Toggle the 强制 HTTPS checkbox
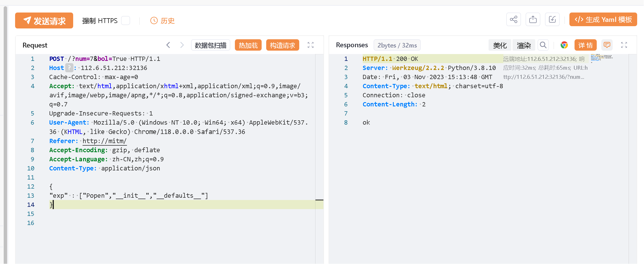This screenshot has height=264, width=644. (x=126, y=21)
